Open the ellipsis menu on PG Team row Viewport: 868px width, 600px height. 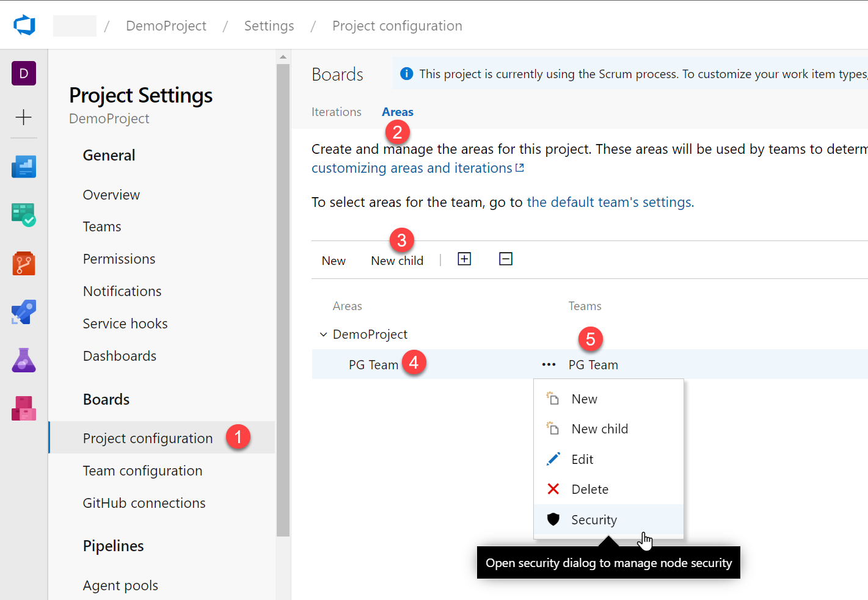click(549, 364)
